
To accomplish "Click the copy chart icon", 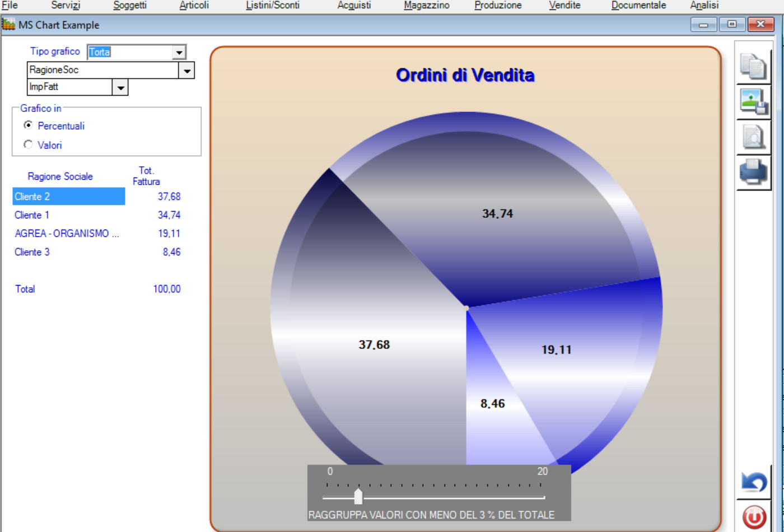I will pos(753,67).
